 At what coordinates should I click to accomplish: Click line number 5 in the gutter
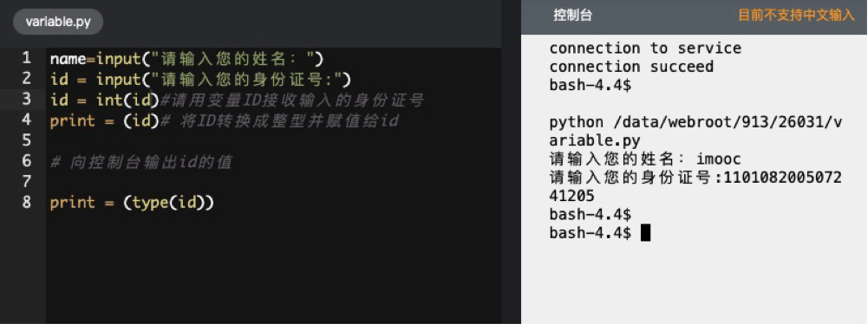[x=26, y=140]
